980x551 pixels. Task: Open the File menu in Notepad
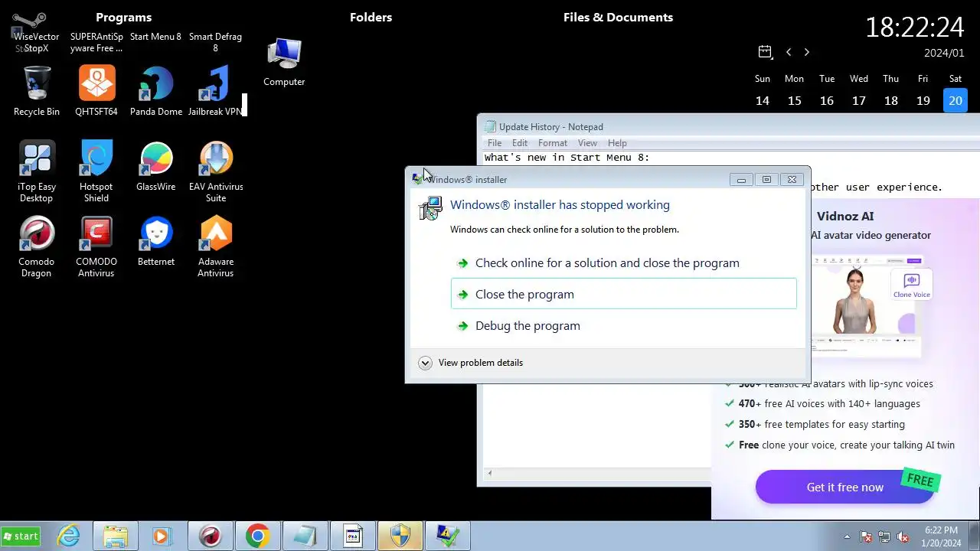(x=495, y=143)
